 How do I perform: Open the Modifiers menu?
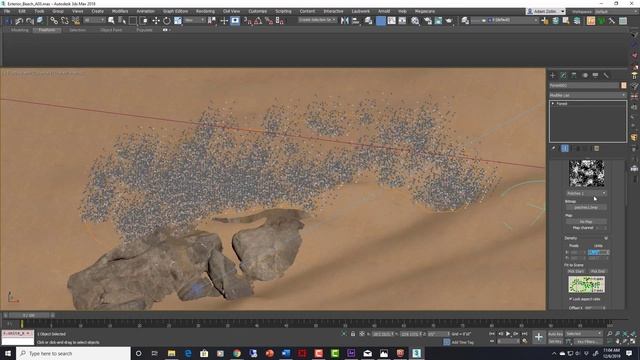pyautogui.click(x=120, y=11)
